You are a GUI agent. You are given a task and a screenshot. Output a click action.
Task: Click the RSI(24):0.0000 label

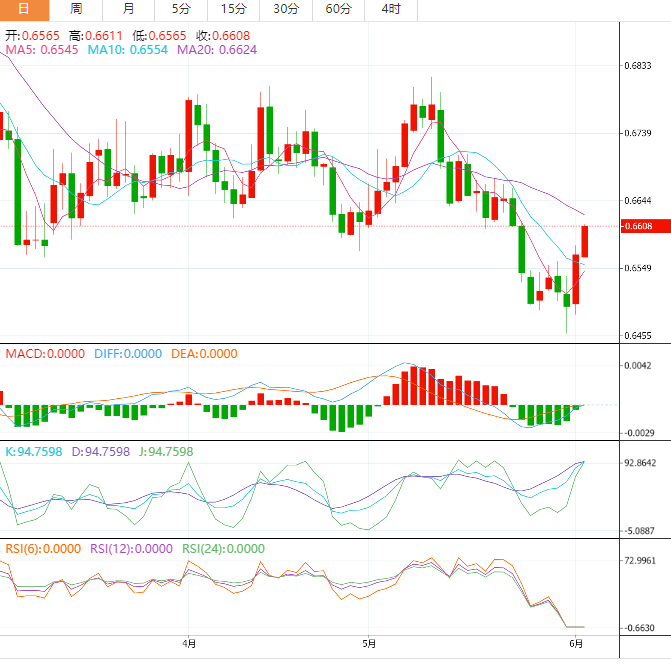click(223, 549)
